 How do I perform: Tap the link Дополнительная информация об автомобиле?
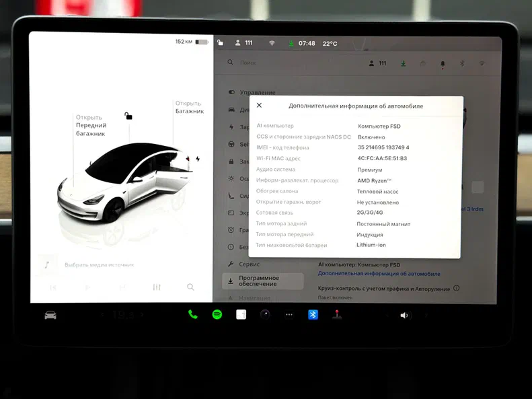[379, 273]
